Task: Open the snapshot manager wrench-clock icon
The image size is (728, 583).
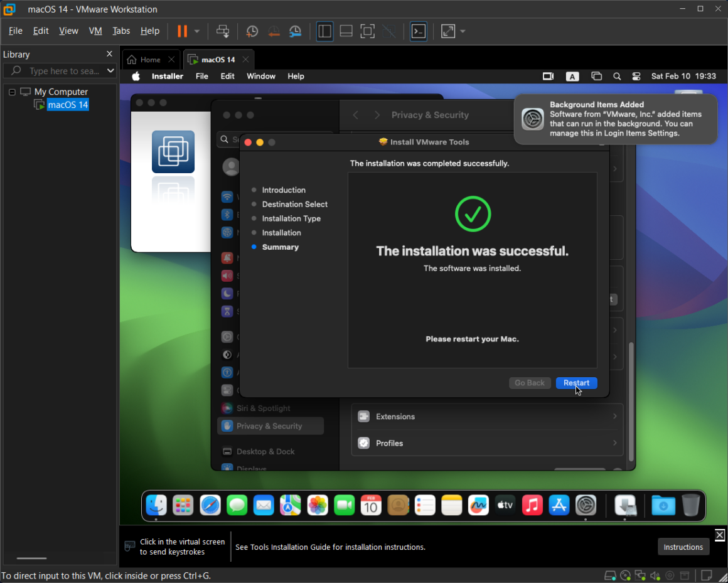Action: [x=296, y=31]
